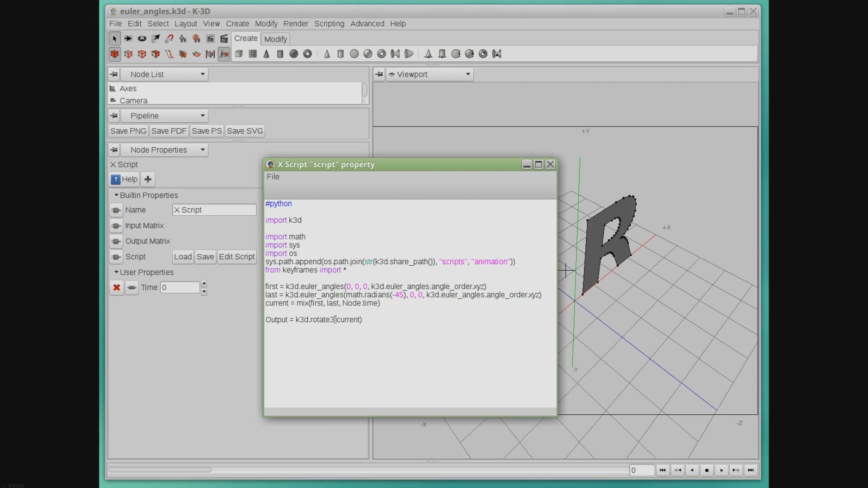Click the Name field containing X Script
The image size is (868, 488).
click(x=214, y=210)
